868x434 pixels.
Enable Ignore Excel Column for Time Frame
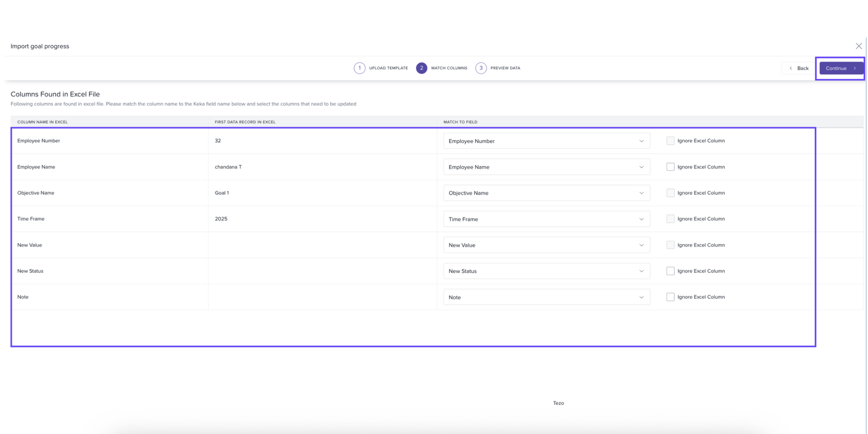tap(670, 219)
